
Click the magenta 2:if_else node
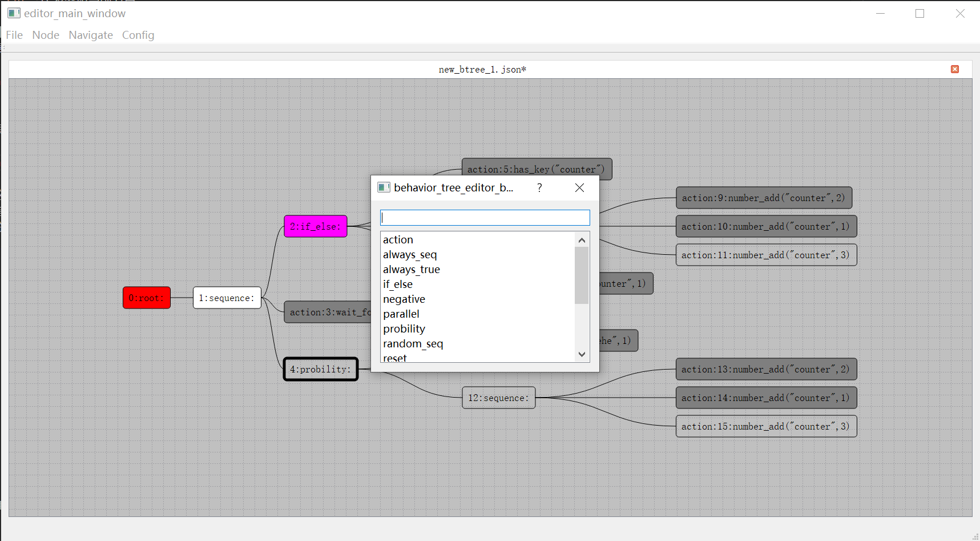pyautogui.click(x=315, y=226)
